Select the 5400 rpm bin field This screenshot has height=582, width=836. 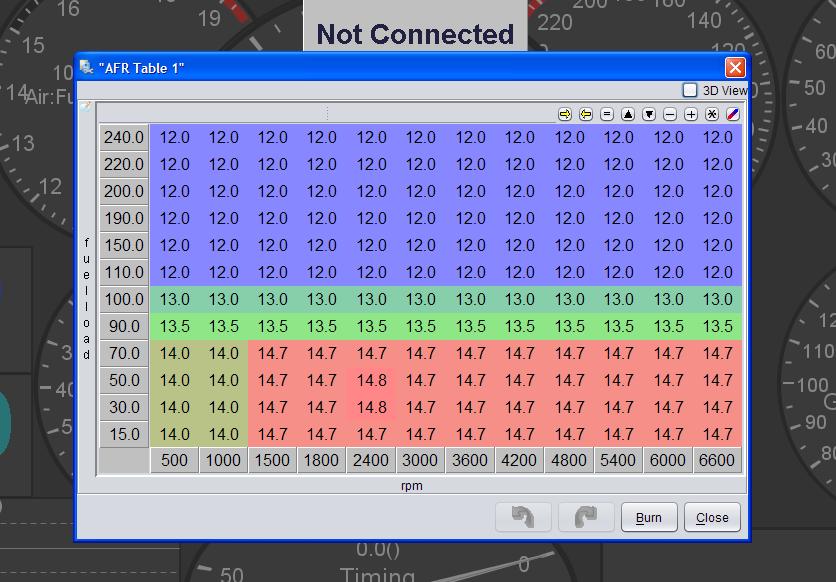click(618, 460)
